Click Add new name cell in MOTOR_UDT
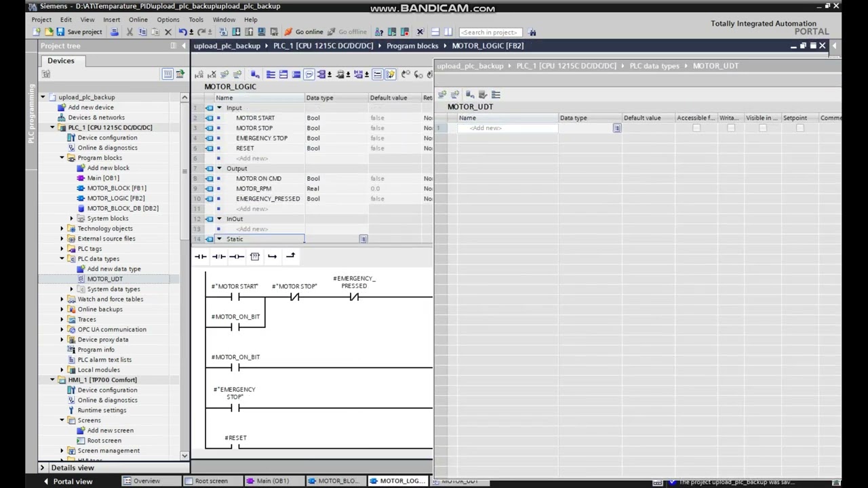Image resolution: width=868 pixels, height=488 pixels. [x=507, y=128]
